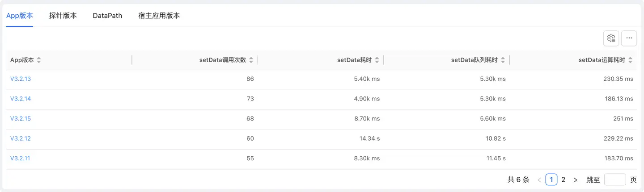View details for V3.2.12
Screen dimensions: 644x192
coord(21,138)
